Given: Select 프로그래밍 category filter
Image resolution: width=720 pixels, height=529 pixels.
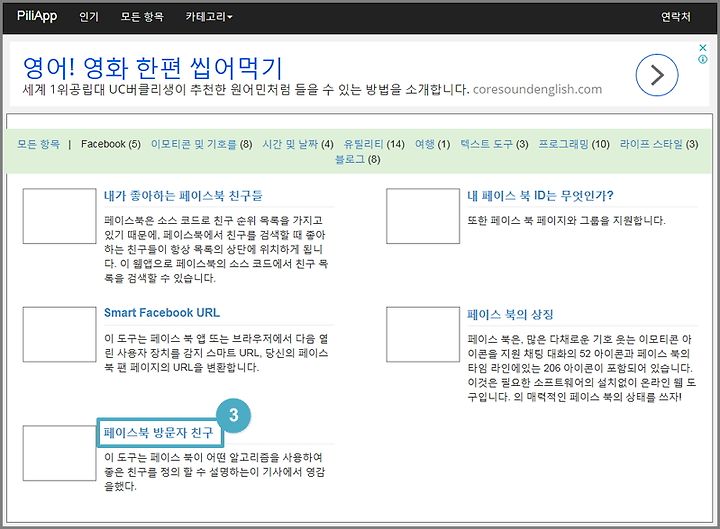Looking at the screenshot, I should (x=563, y=144).
